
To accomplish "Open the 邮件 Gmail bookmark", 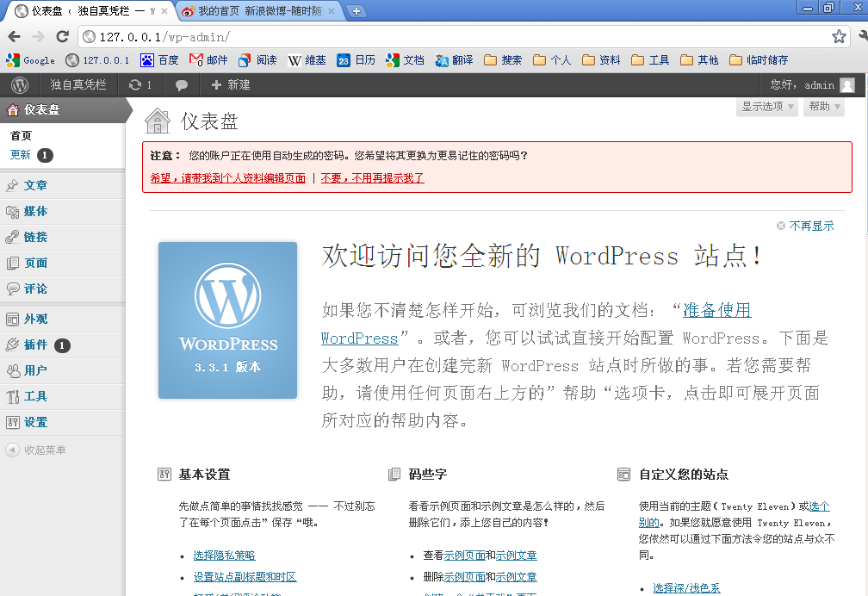I will [x=208, y=59].
